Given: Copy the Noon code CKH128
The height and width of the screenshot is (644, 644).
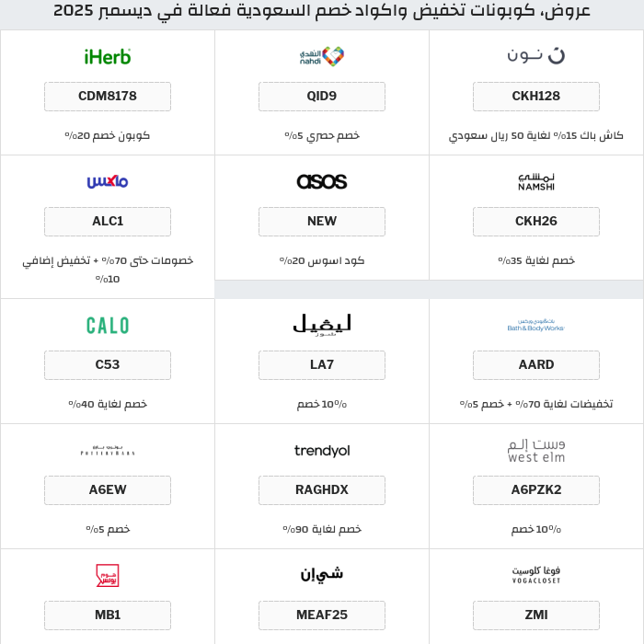Looking at the screenshot, I should tap(535, 97).
